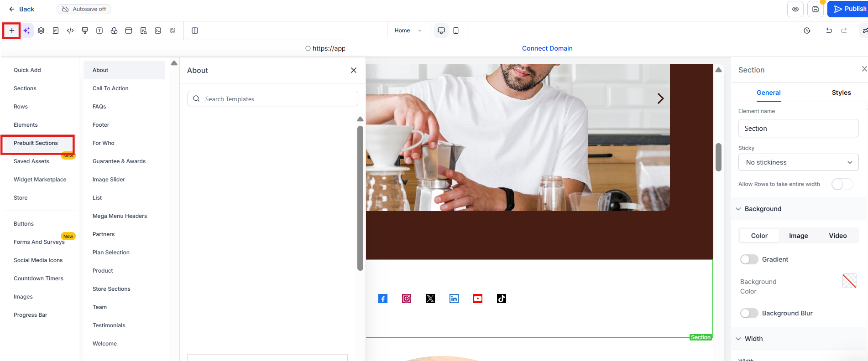Open the Home page selector dropdown
Screen dimensions: 868x361
pos(408,31)
